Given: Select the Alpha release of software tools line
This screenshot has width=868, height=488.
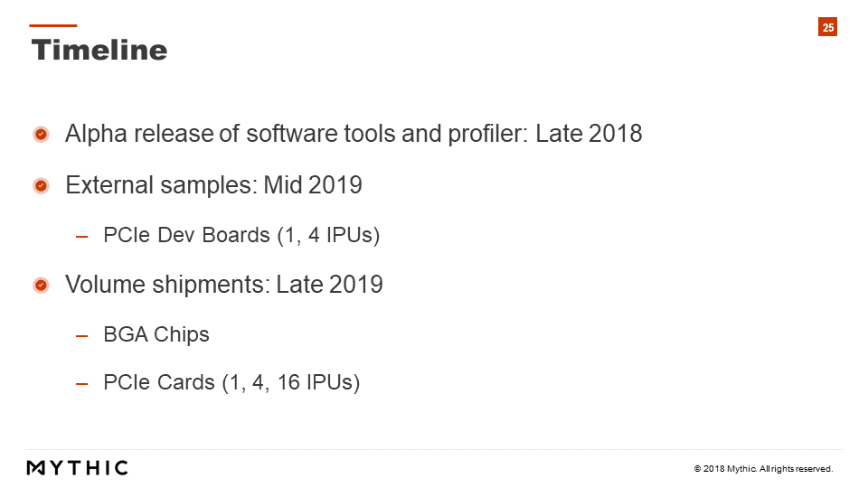Looking at the screenshot, I should [354, 134].
